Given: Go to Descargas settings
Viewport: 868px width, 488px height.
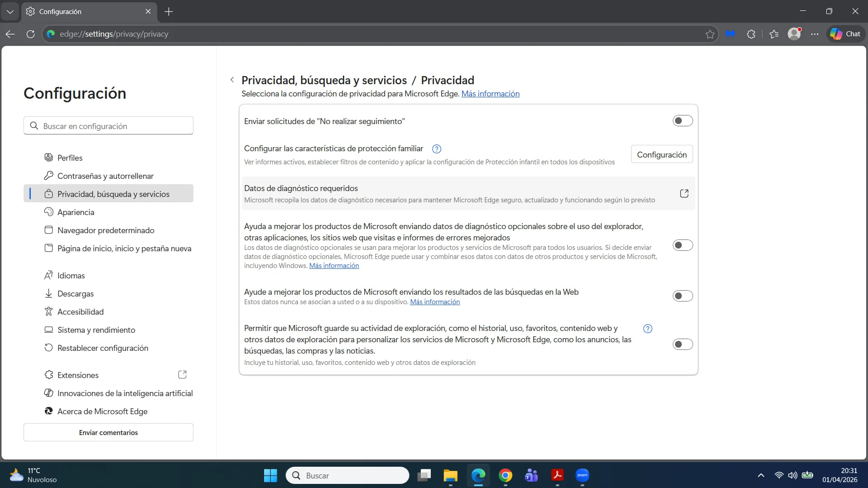Looking at the screenshot, I should coord(108,293).
